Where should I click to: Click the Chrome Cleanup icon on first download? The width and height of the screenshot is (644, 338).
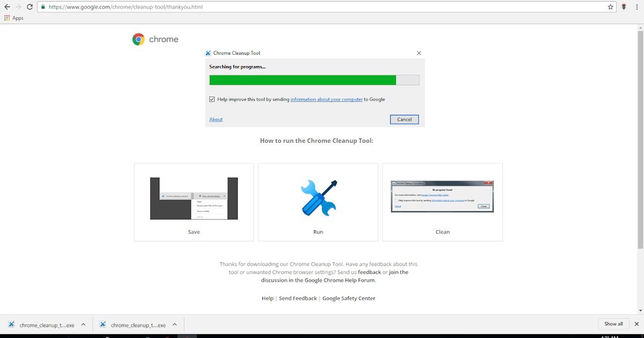[10, 325]
